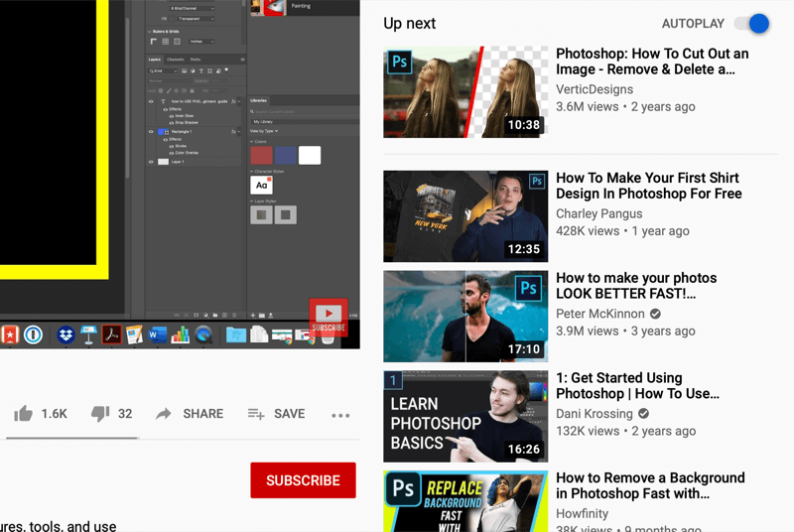This screenshot has height=532, width=794.
Task: Hide Rectangle 1 layer via eye icon
Action: coord(151,132)
